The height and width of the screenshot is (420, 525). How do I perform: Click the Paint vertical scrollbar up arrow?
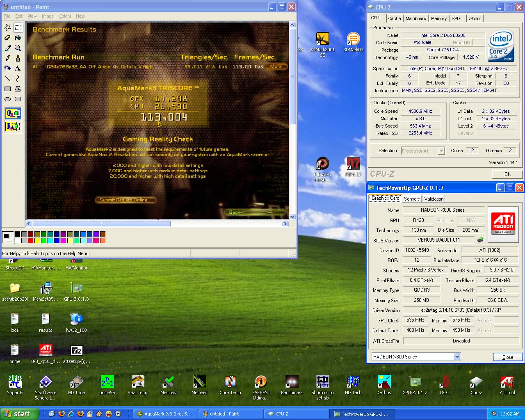(292, 25)
